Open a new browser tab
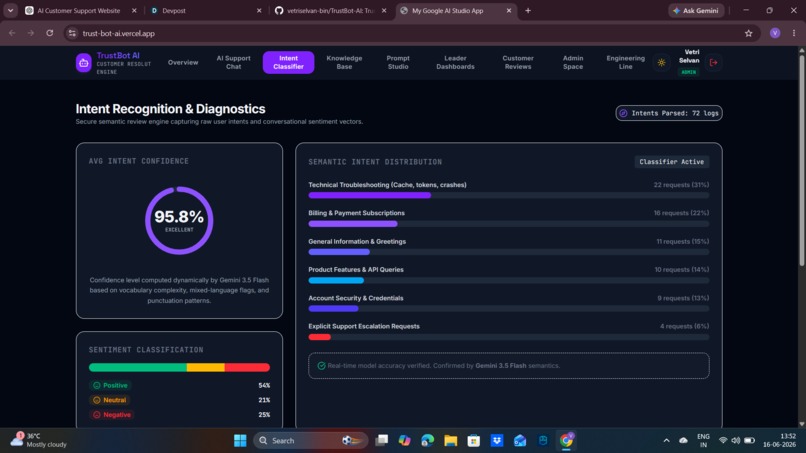The height and width of the screenshot is (453, 806). pos(528,10)
